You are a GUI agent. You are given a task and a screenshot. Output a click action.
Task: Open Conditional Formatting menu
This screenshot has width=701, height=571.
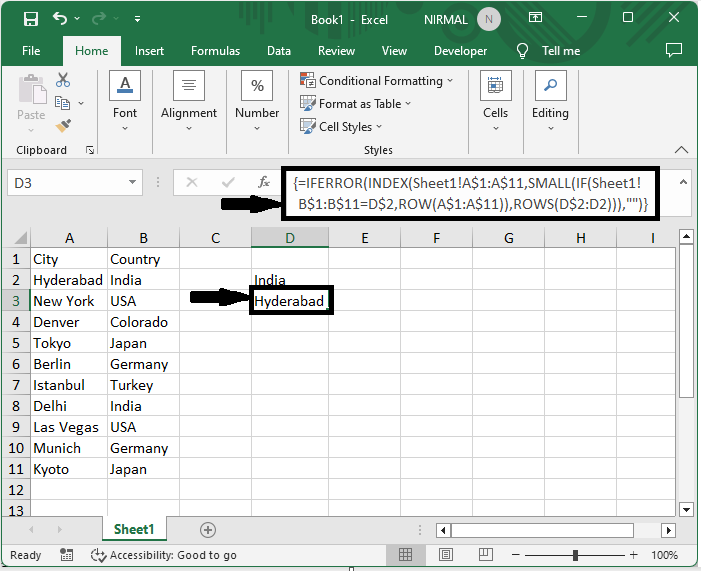click(x=376, y=81)
